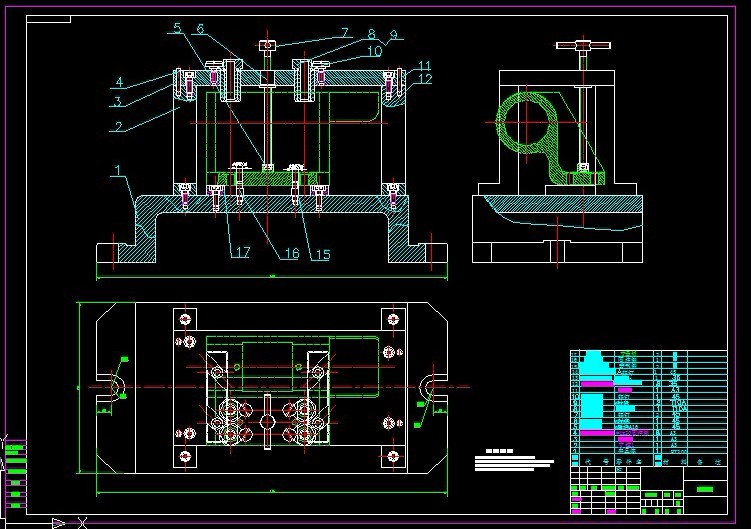Select part callout number 1
This screenshot has height=529, width=751.
(117, 170)
